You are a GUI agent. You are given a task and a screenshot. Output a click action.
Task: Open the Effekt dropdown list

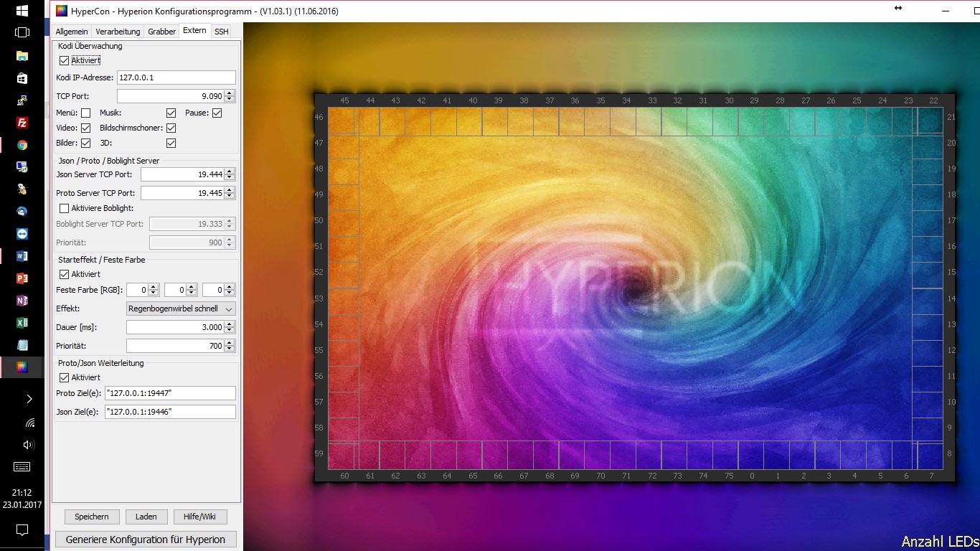point(181,309)
